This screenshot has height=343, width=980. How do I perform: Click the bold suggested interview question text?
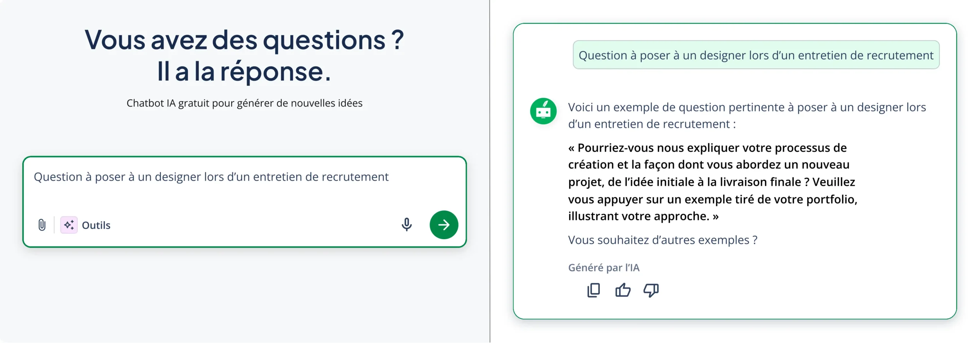click(x=712, y=182)
